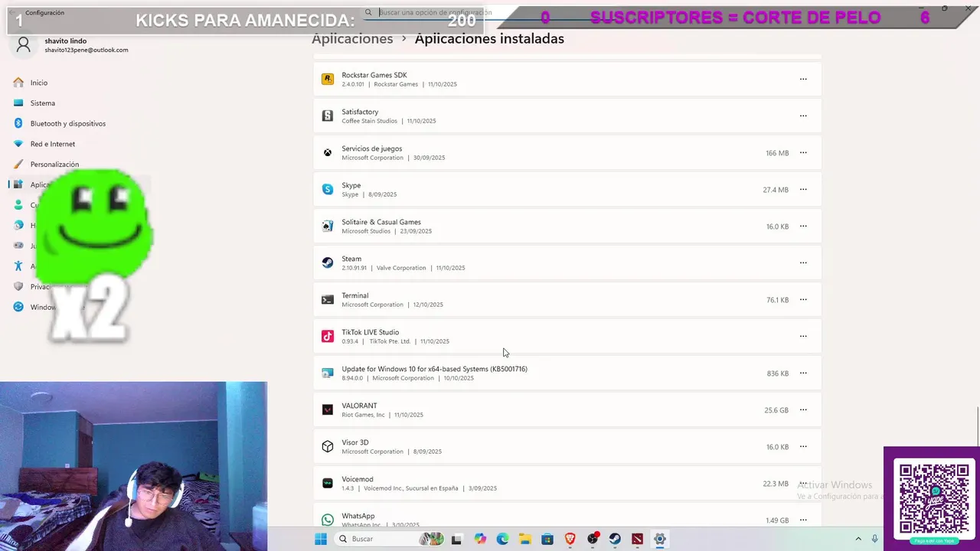Image resolution: width=980 pixels, height=551 pixels.
Task: Open more options for Solitaire & Casual Games
Action: [803, 226]
